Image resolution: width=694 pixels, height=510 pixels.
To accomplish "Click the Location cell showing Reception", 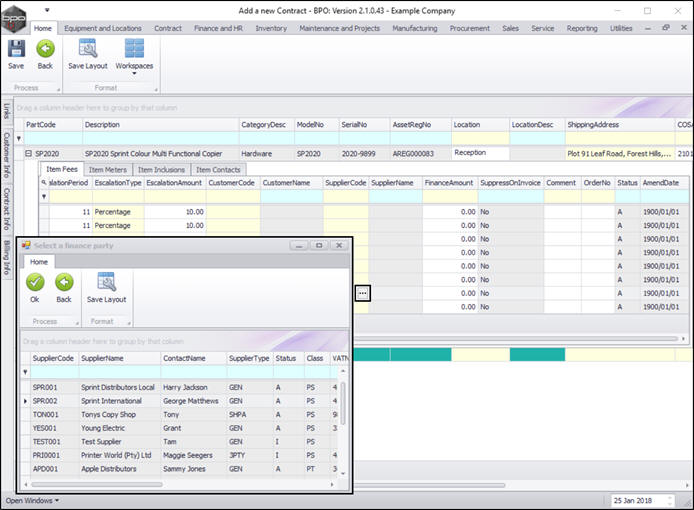I will (479, 153).
